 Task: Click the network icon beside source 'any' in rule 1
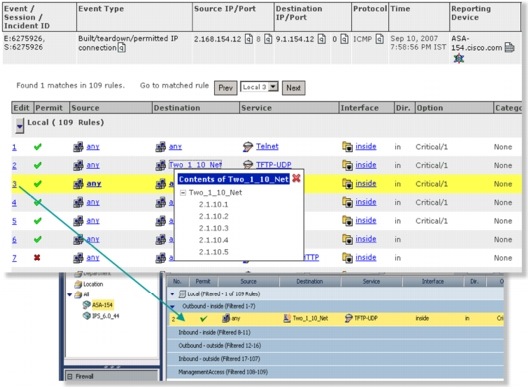(78, 147)
